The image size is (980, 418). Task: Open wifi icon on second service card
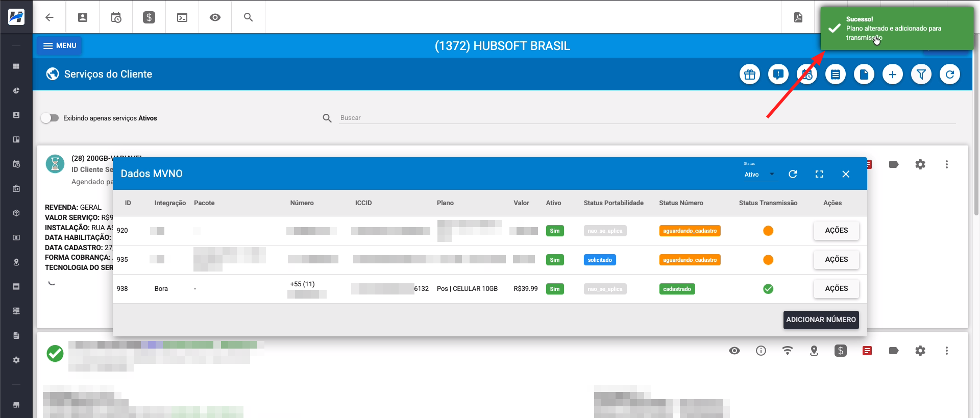[788, 351]
